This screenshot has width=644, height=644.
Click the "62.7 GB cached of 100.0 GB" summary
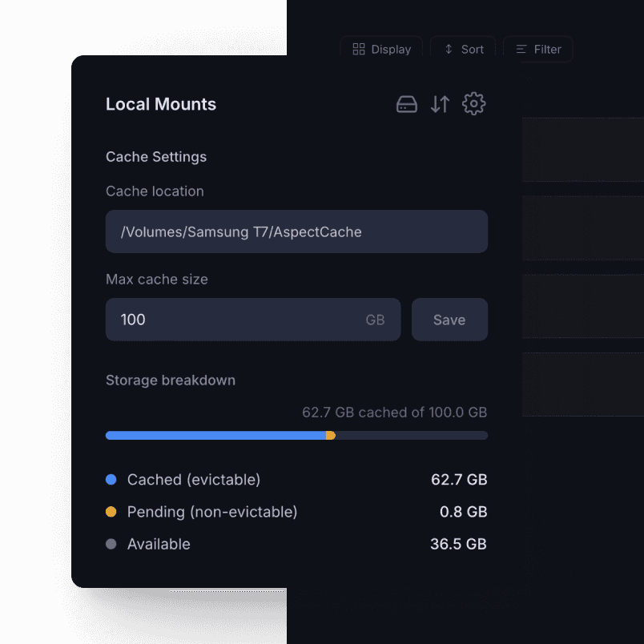tap(394, 413)
